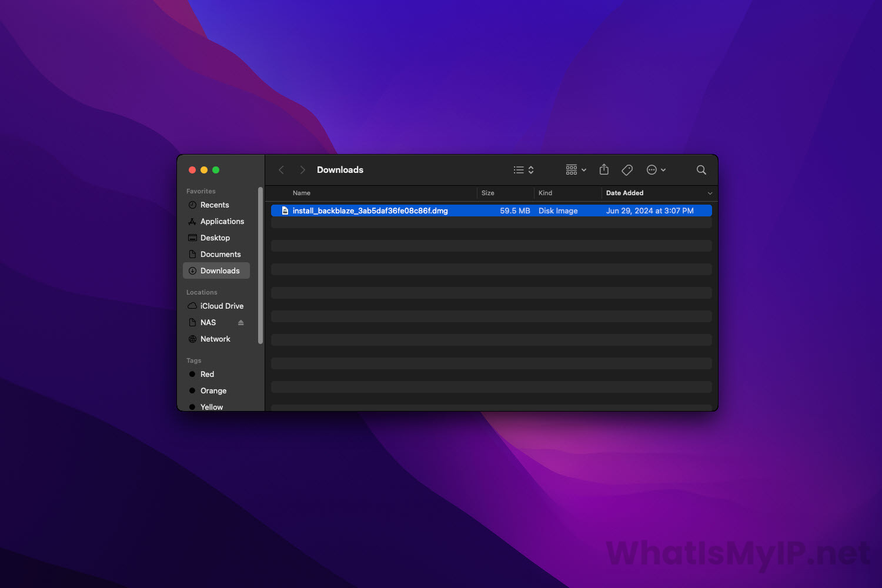Filter by the Orange tag
Viewport: 882px width, 588px height.
[213, 390]
